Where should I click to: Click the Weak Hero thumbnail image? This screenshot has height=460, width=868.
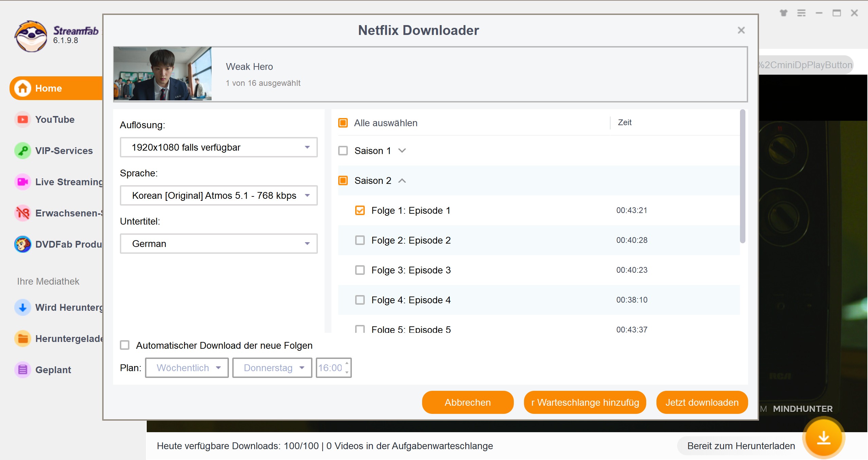pyautogui.click(x=163, y=74)
